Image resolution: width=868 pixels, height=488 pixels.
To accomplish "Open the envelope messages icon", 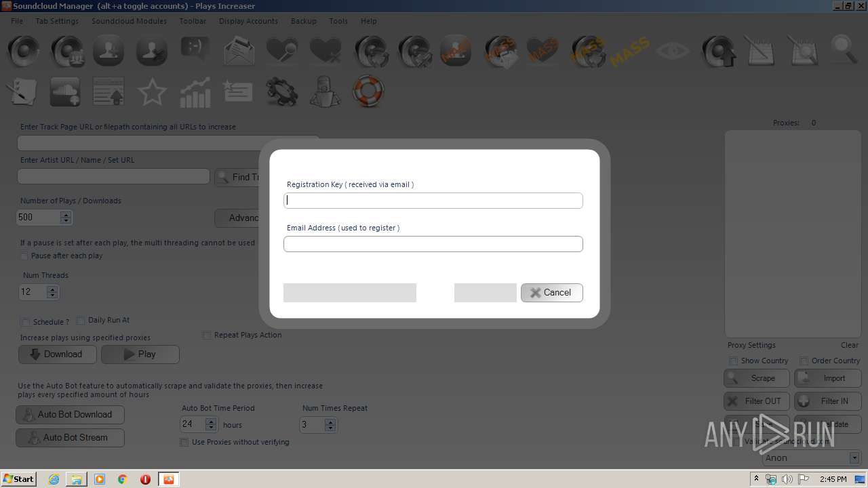I will pyautogui.click(x=239, y=51).
